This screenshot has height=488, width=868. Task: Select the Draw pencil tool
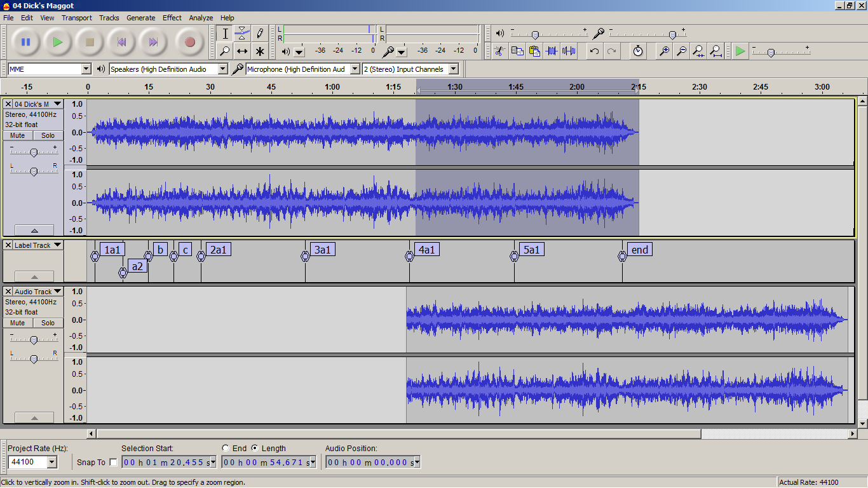point(259,34)
